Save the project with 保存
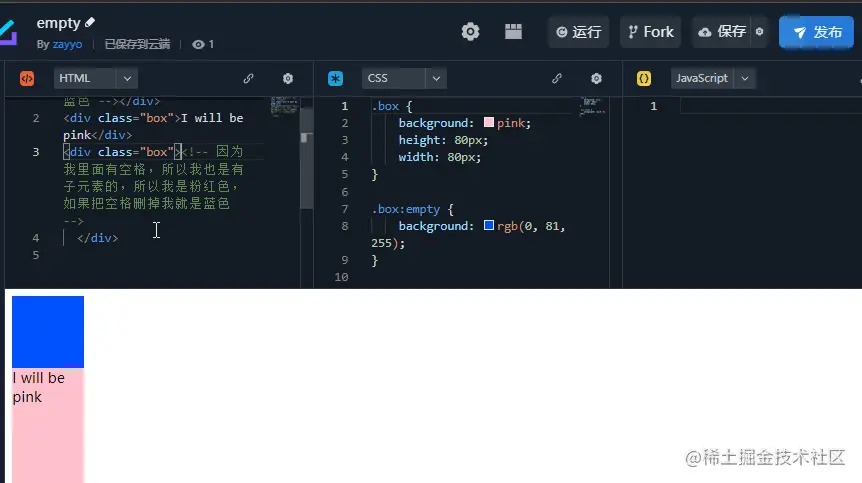The width and height of the screenshot is (862, 483). pyautogui.click(x=722, y=32)
